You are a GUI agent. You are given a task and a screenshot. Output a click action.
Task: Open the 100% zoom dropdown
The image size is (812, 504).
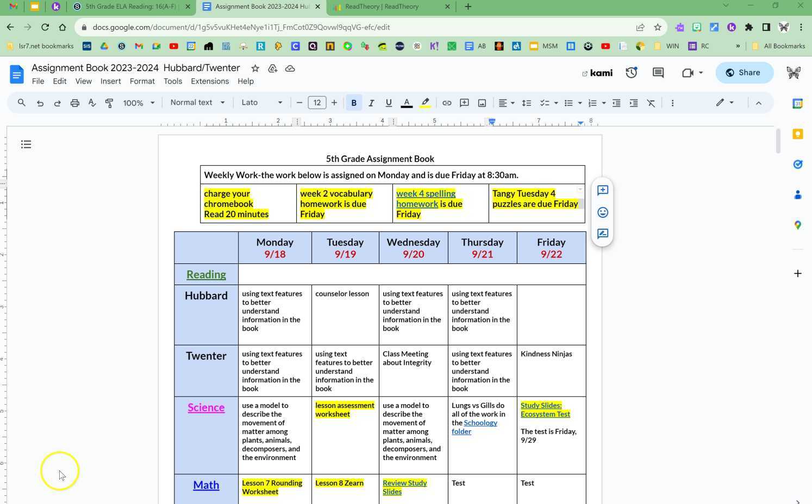point(138,103)
